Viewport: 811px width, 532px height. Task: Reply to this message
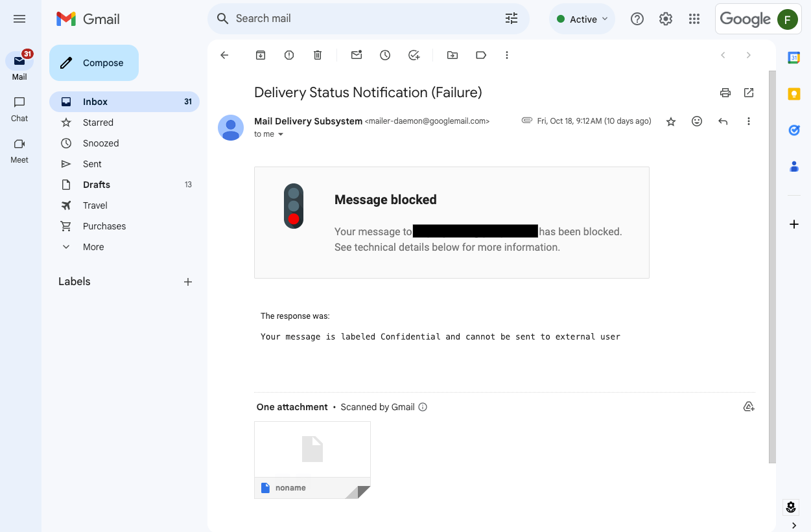click(x=723, y=121)
